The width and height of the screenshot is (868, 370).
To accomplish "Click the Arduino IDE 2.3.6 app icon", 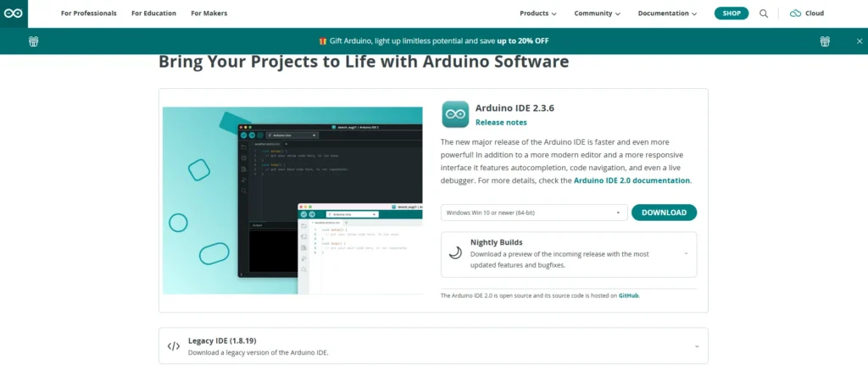I will click(x=455, y=114).
